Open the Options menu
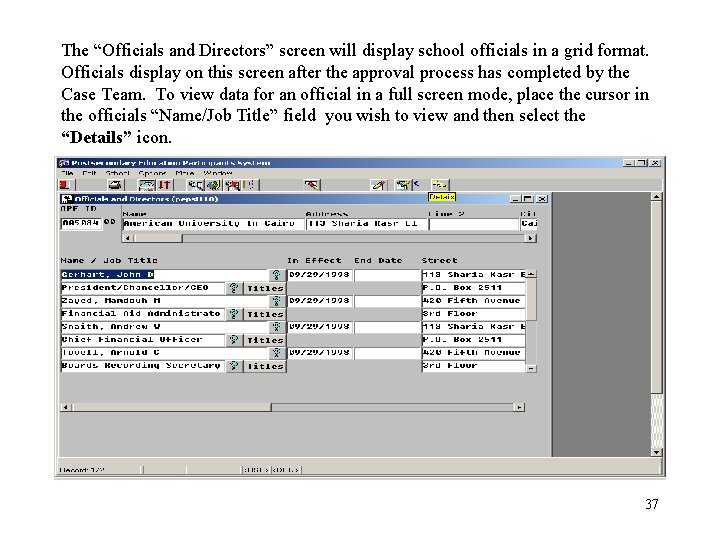 coord(152,173)
